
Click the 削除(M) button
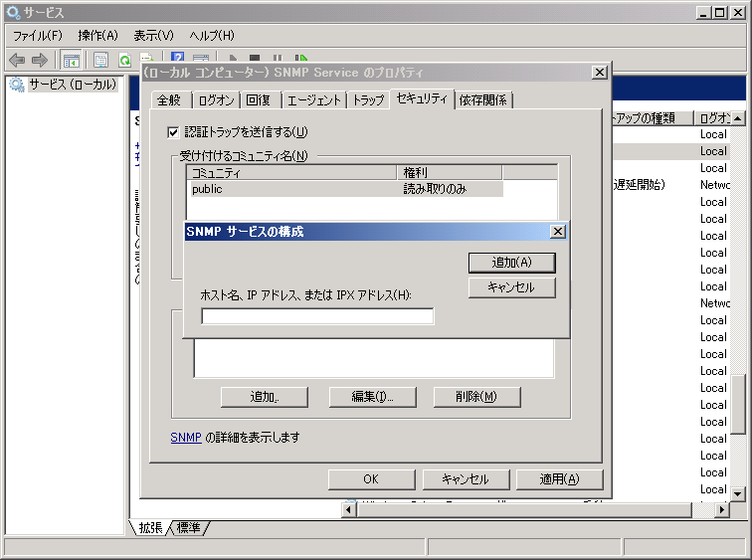[477, 397]
